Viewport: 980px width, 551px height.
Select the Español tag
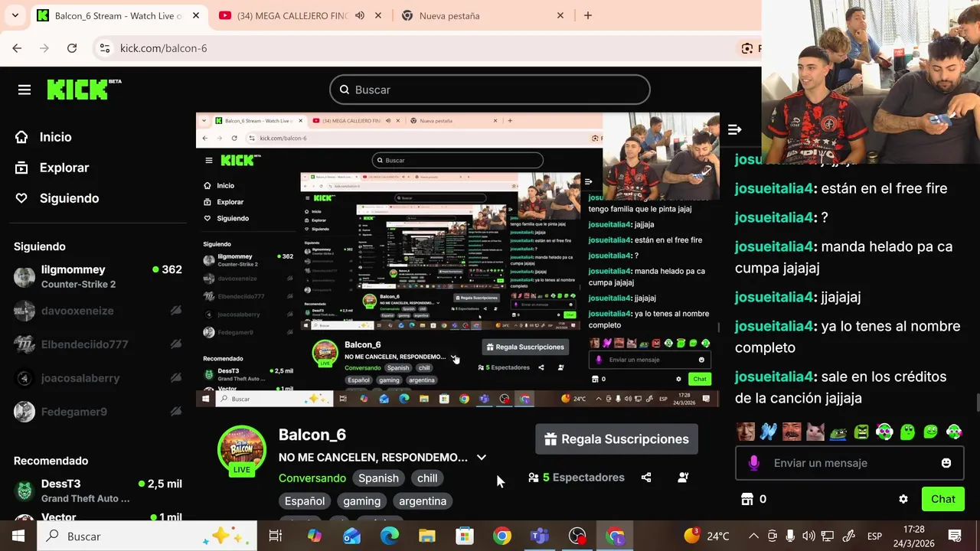click(x=305, y=501)
